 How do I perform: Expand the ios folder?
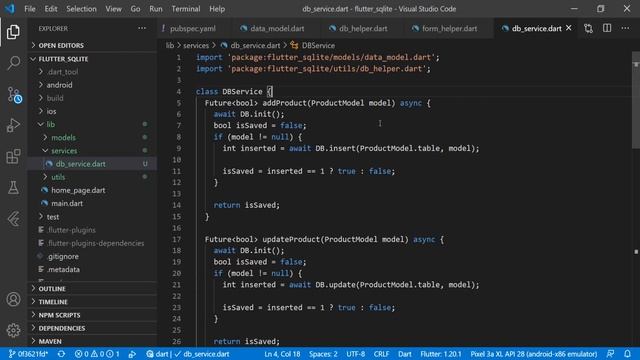pos(51,111)
